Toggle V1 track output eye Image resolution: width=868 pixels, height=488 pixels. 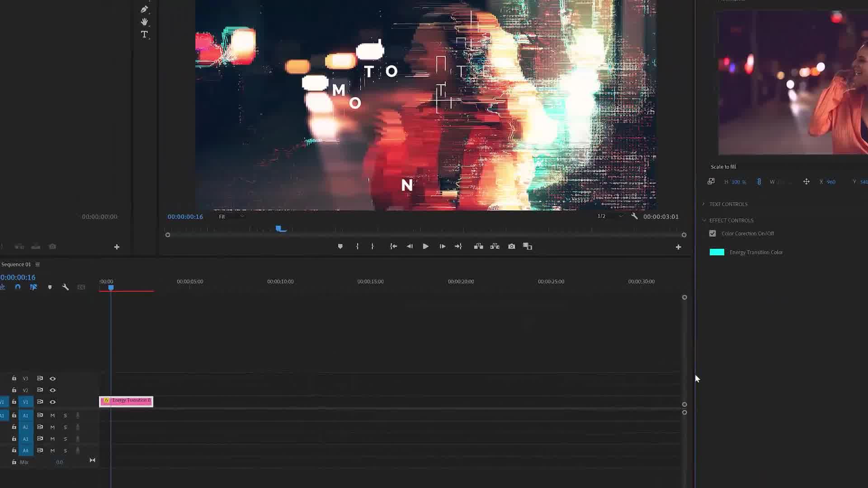click(52, 402)
